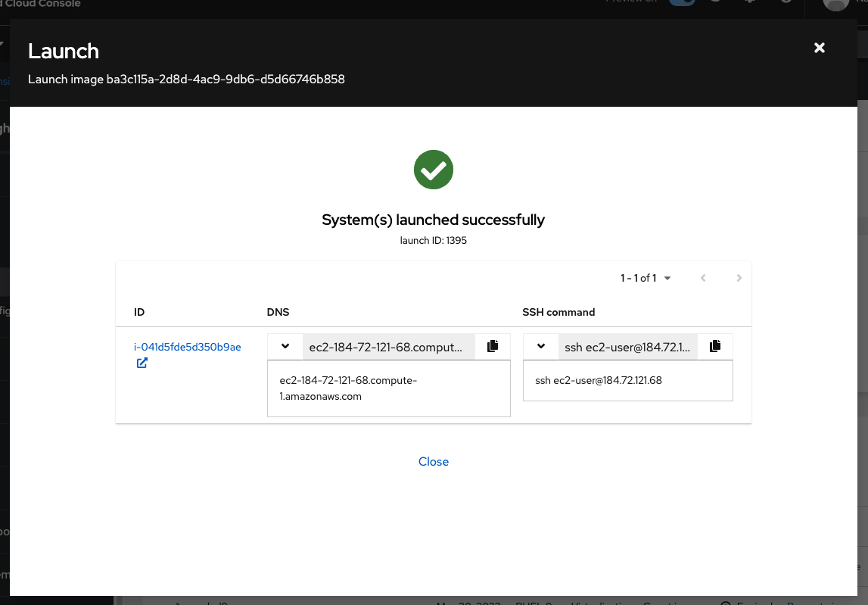Viewport: 868px width, 605px height.
Task: Click the ID column header
Action: click(139, 312)
